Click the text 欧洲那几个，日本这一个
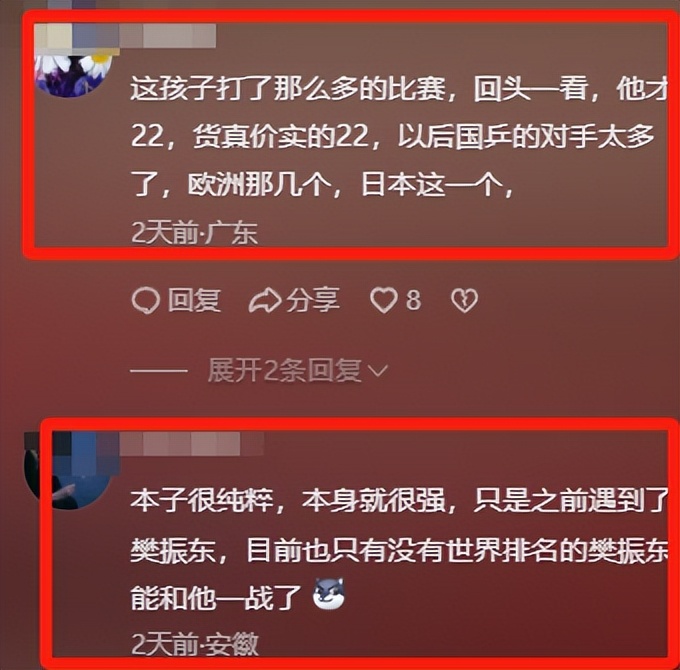This screenshot has height=670, width=680. pyautogui.click(x=351, y=186)
